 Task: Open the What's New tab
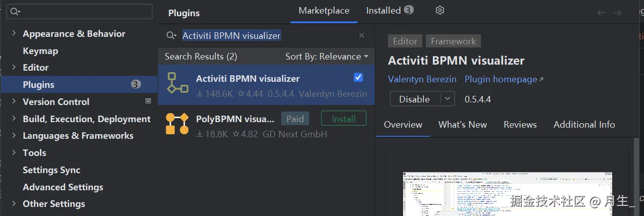[x=463, y=125]
